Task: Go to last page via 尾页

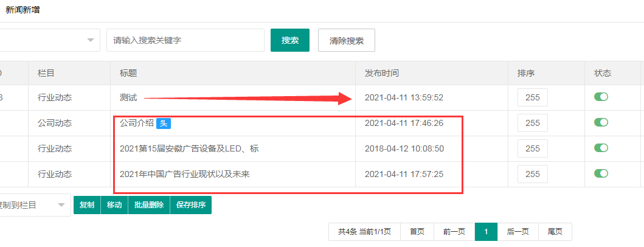Action: click(x=555, y=232)
